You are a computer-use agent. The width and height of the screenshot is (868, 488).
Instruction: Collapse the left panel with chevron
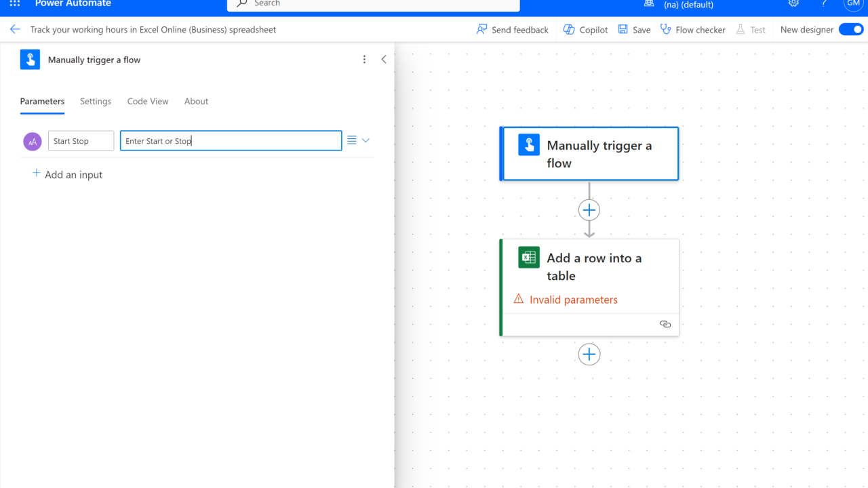[384, 60]
